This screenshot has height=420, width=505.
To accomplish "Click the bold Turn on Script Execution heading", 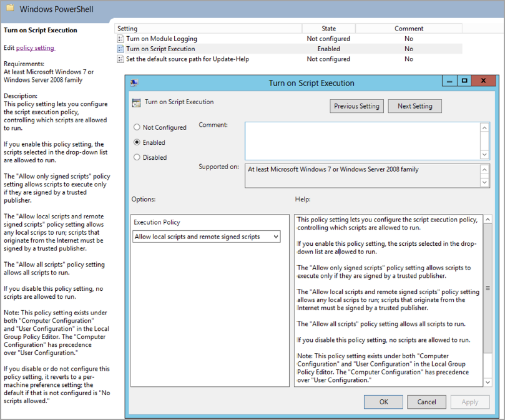I will [40, 31].
